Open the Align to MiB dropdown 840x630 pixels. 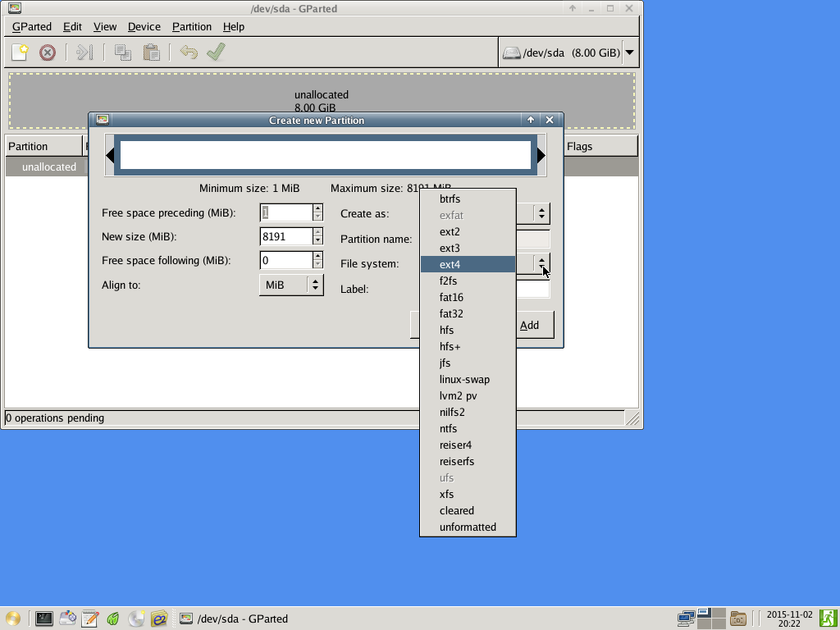(x=291, y=285)
